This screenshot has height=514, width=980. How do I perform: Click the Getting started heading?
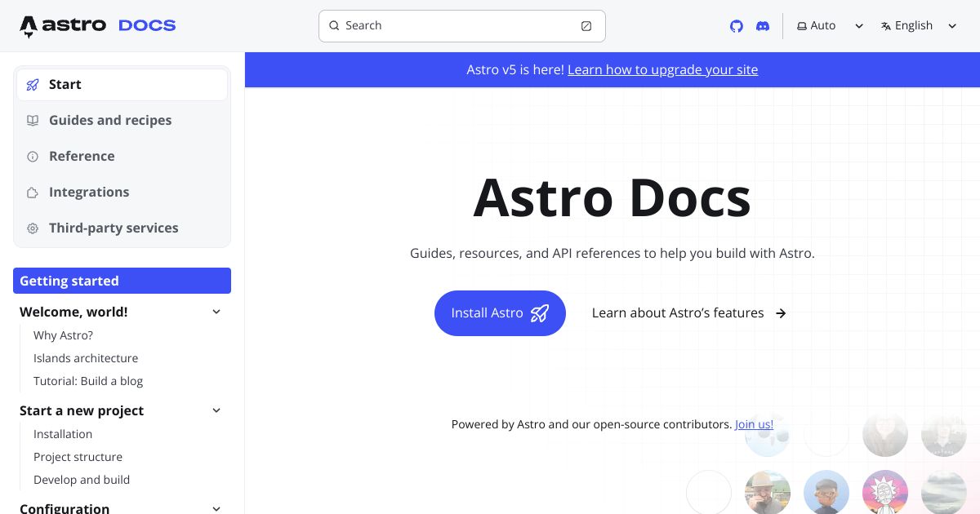tap(122, 281)
